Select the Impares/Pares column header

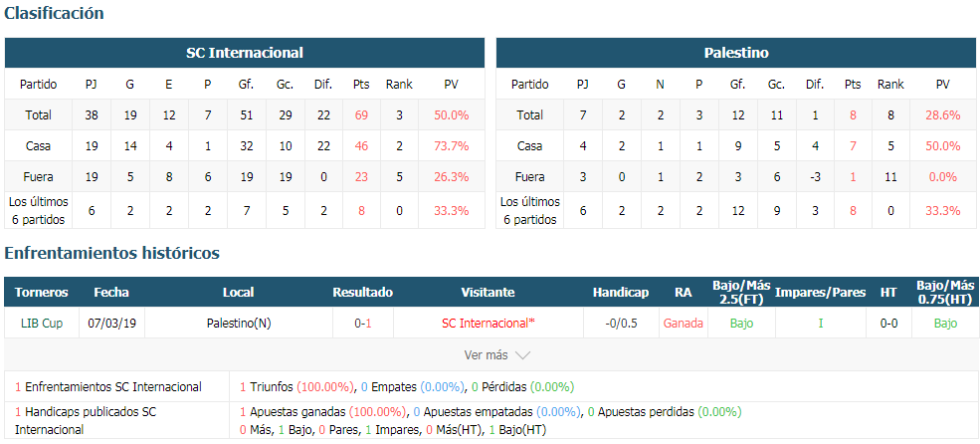(821, 292)
